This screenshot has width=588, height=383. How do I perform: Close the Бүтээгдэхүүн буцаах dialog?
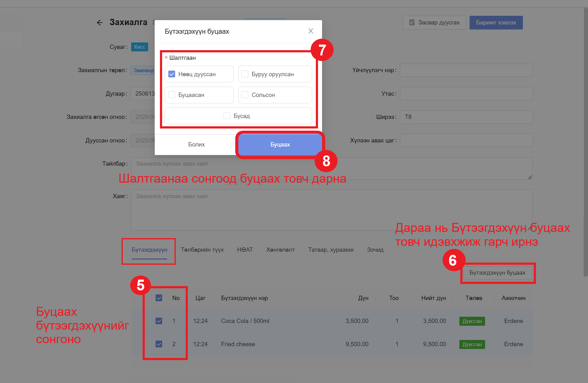311,31
